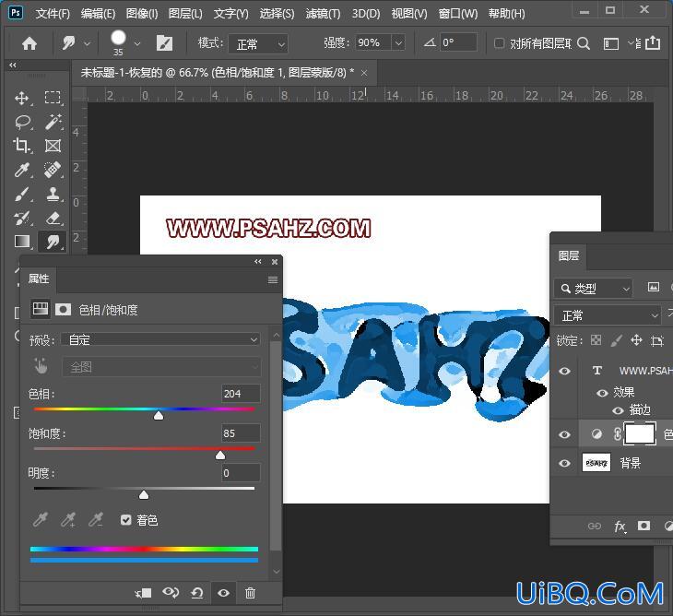This screenshot has width=673, height=616.
Task: Toggle lock transparent pixels icon
Action: (x=596, y=340)
